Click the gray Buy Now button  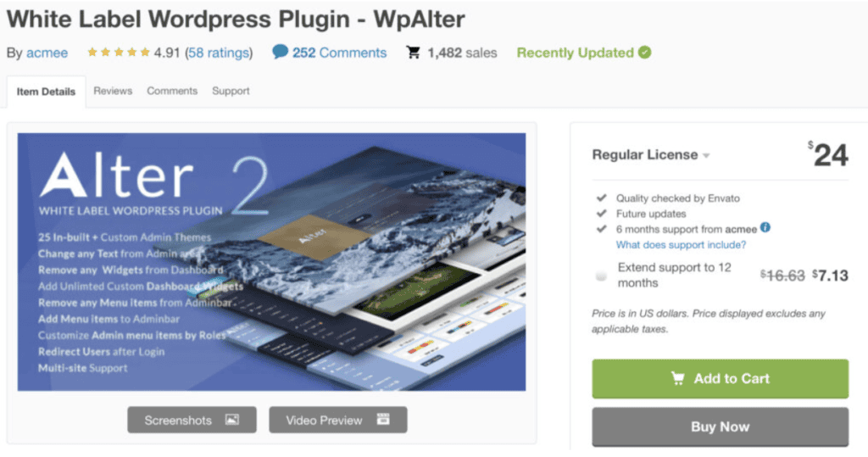click(720, 426)
